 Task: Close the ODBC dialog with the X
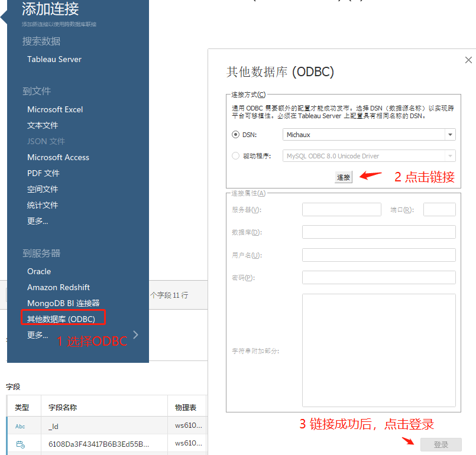(468, 60)
